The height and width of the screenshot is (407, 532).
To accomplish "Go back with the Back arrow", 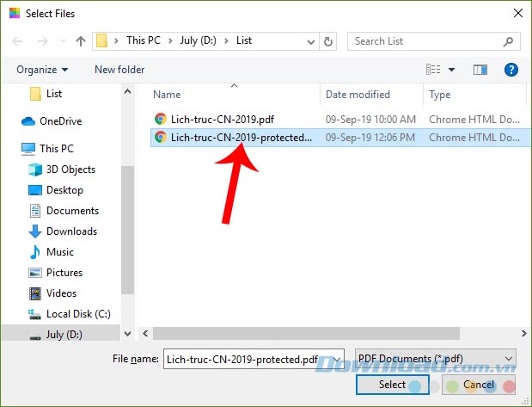I will pos(17,41).
